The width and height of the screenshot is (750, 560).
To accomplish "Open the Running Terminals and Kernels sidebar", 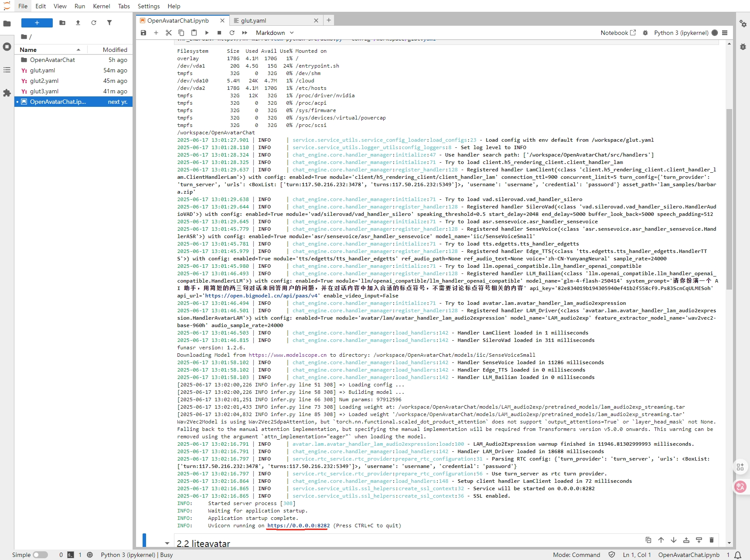I will (7, 47).
